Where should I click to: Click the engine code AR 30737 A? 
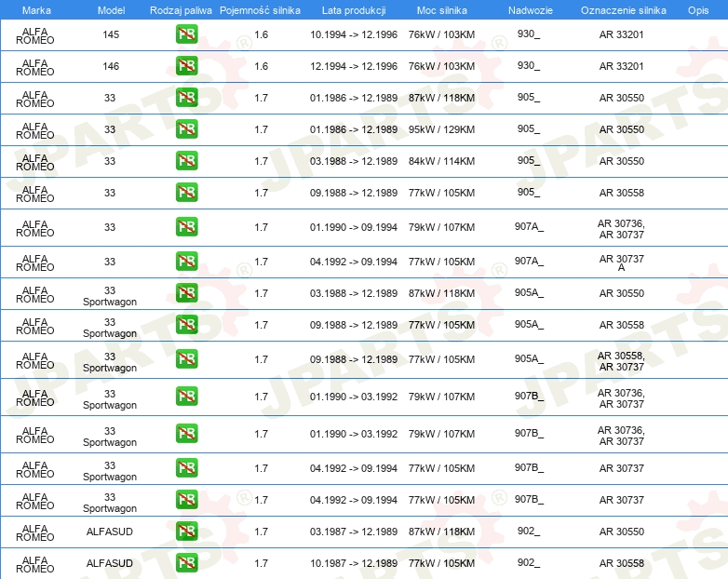tap(621, 263)
